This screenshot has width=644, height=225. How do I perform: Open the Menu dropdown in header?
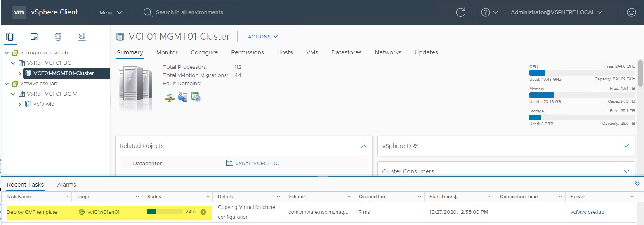coord(111,12)
